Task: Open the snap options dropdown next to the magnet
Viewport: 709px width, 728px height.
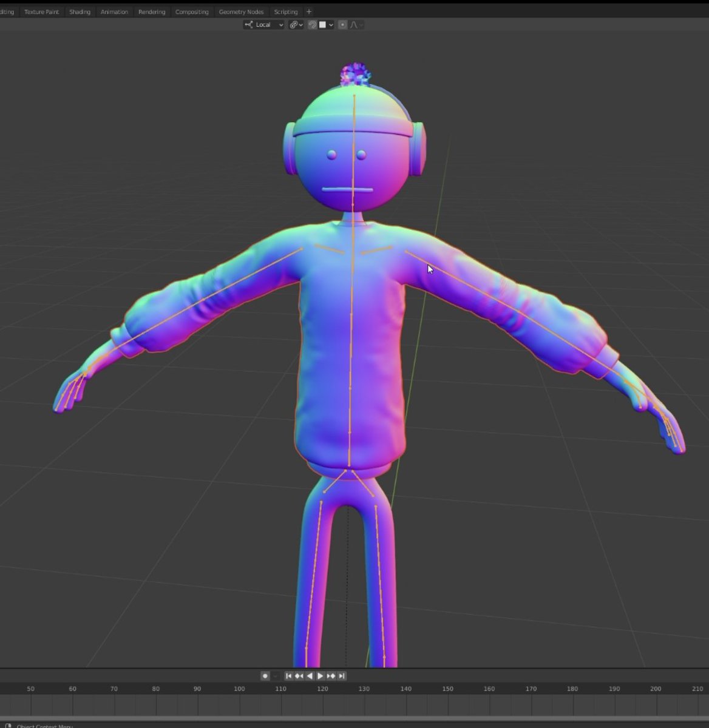Action: point(327,25)
